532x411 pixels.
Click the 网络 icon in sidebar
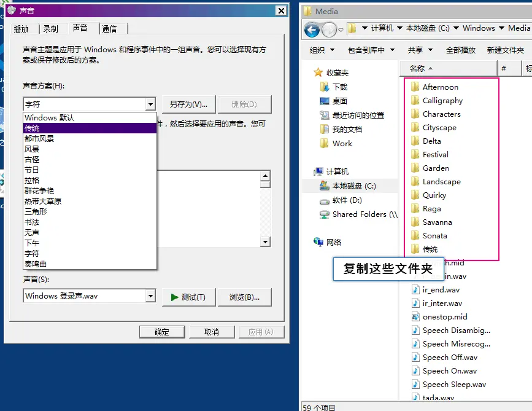(x=318, y=242)
